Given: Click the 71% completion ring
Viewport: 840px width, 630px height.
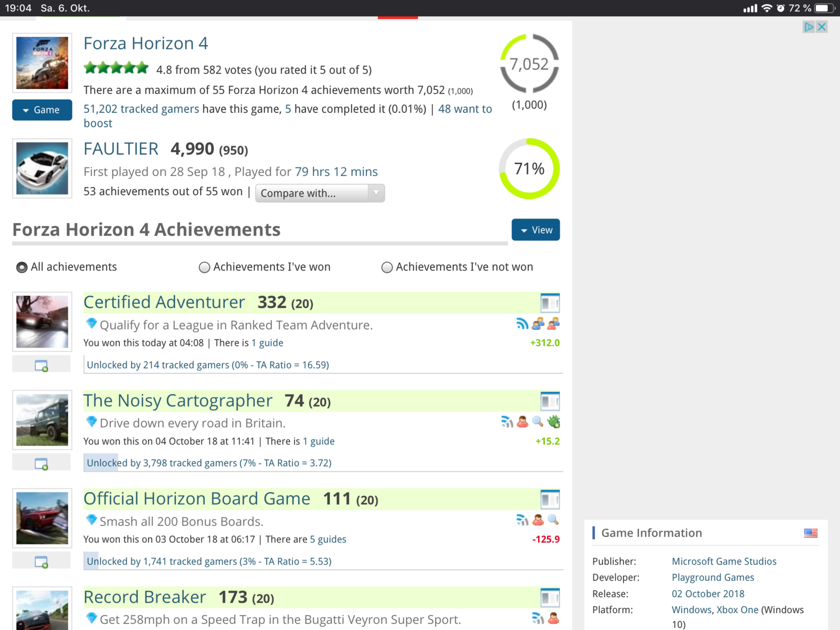Looking at the screenshot, I should point(529,169).
